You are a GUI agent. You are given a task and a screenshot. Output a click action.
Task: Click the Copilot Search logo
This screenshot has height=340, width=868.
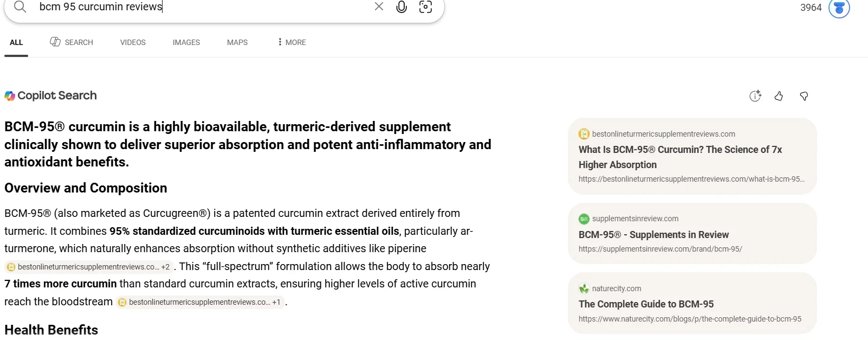[x=50, y=95]
